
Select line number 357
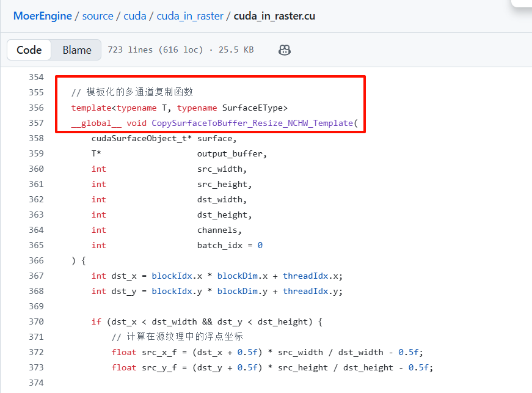[36, 123]
